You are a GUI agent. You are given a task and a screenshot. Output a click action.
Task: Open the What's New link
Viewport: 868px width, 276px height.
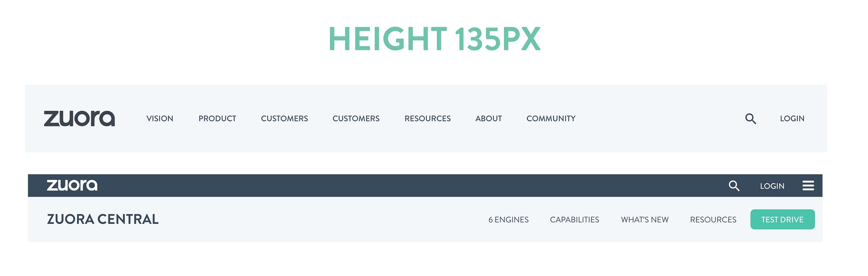[x=645, y=219]
